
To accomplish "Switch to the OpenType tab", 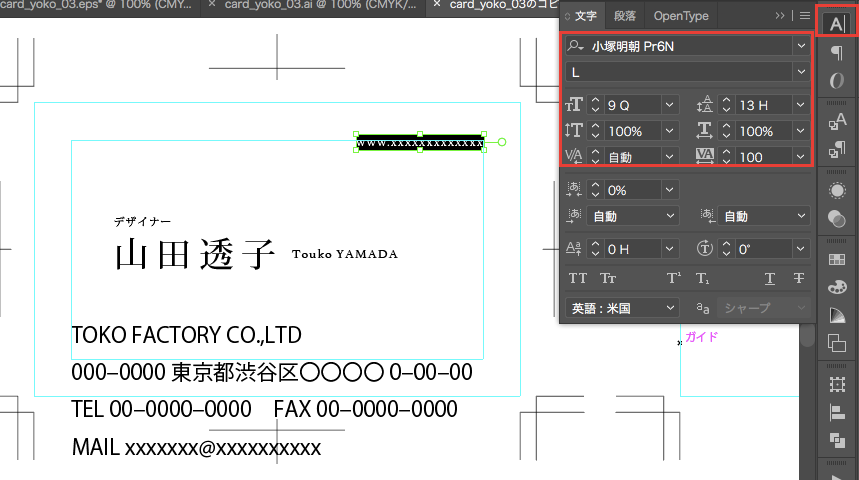I will click(x=681, y=16).
